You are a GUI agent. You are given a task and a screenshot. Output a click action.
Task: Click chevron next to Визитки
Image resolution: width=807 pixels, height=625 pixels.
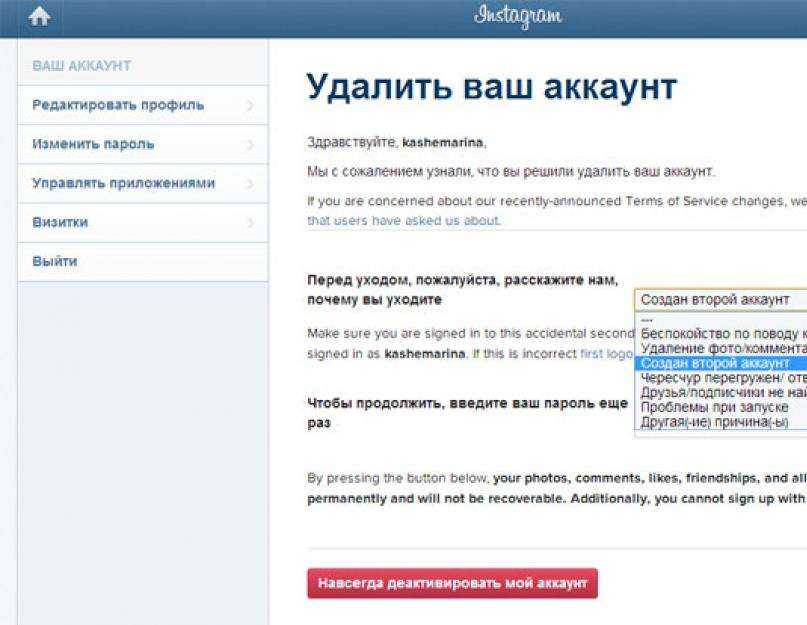(250, 223)
